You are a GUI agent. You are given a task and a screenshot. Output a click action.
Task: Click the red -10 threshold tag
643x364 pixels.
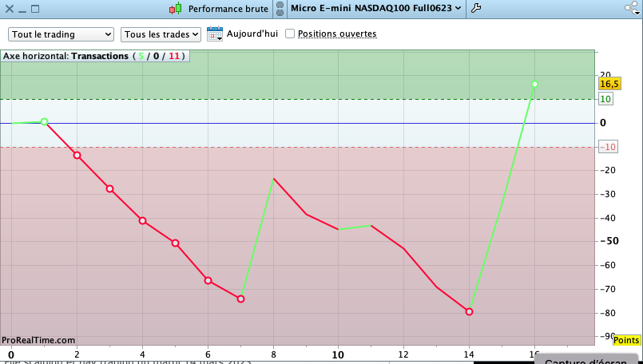point(608,147)
